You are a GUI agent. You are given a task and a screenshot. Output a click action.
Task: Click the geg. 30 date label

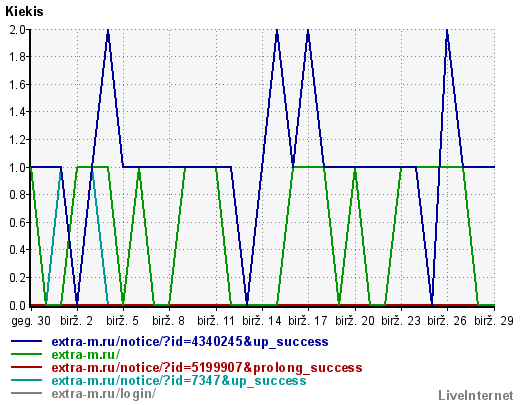click(x=31, y=321)
